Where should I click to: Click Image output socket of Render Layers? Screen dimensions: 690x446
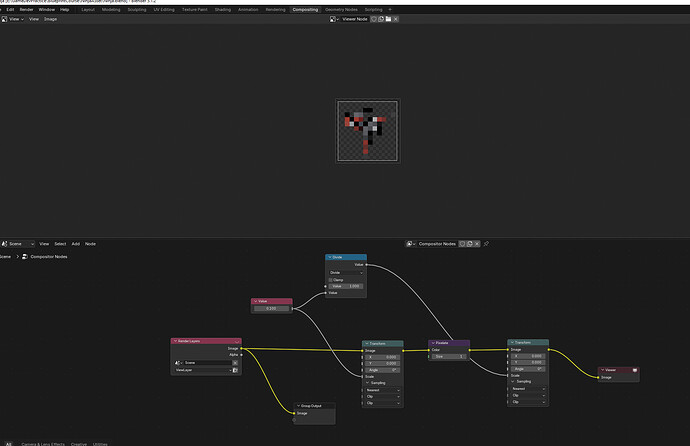[241, 348]
